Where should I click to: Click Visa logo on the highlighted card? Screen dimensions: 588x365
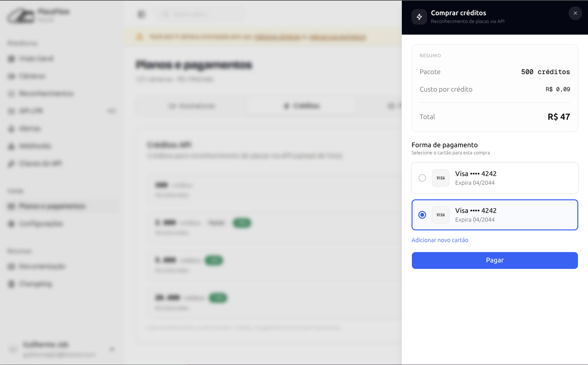[x=440, y=215]
